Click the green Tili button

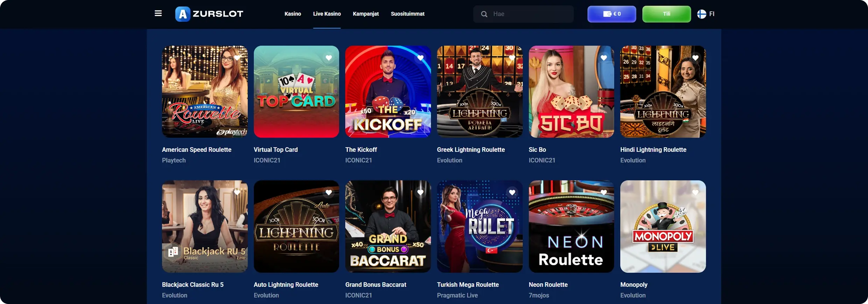point(666,14)
